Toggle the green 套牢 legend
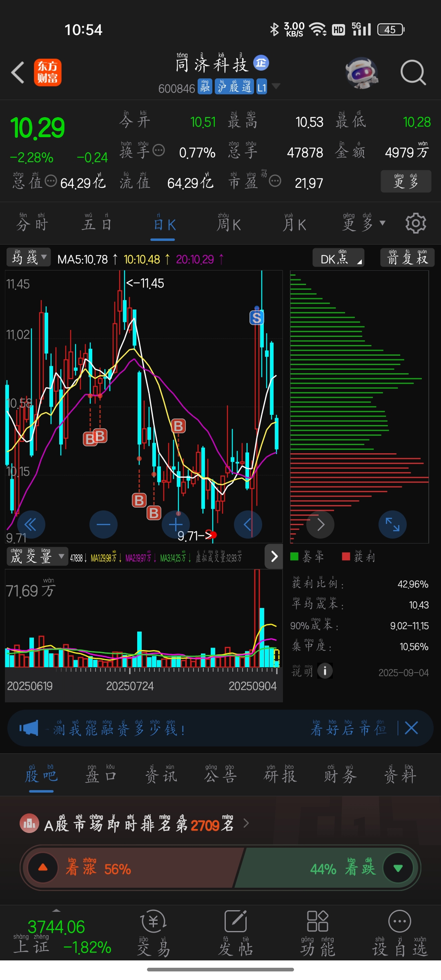 (x=307, y=557)
